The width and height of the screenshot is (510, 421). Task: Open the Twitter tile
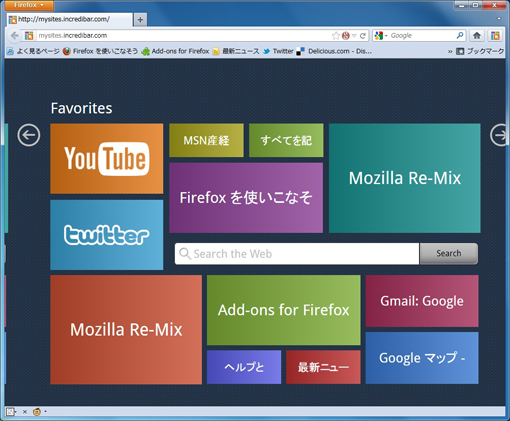point(107,235)
